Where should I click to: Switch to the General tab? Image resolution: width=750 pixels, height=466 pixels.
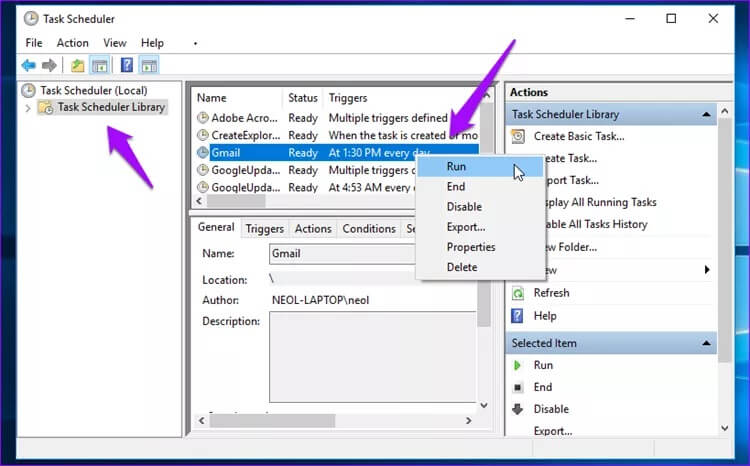[x=216, y=227]
